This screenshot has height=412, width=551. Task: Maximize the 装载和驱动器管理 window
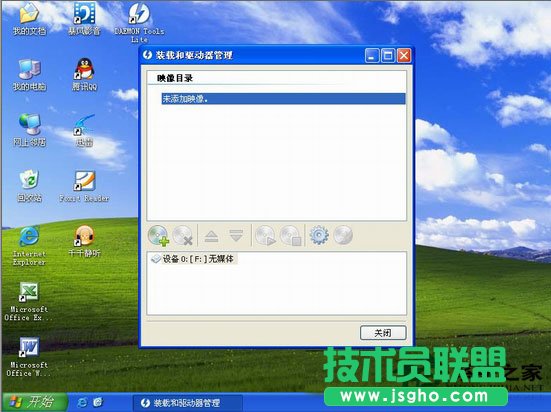(x=388, y=56)
